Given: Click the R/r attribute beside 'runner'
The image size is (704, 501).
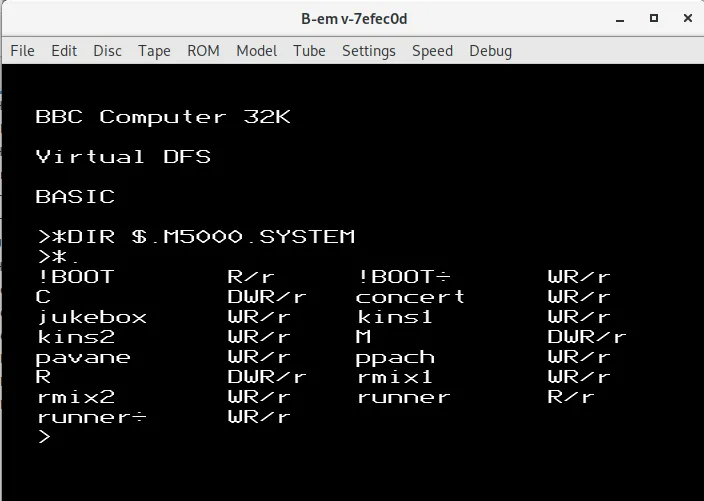Looking at the screenshot, I should (570, 397).
